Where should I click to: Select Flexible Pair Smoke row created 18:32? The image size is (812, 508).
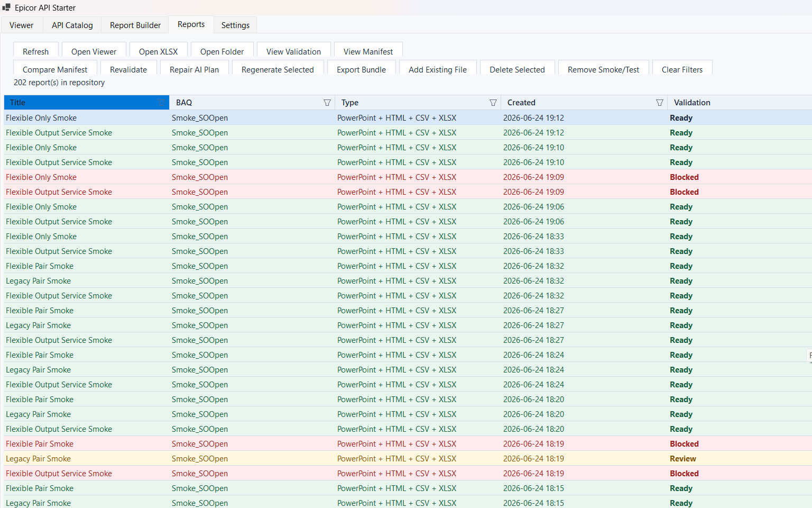coord(408,266)
